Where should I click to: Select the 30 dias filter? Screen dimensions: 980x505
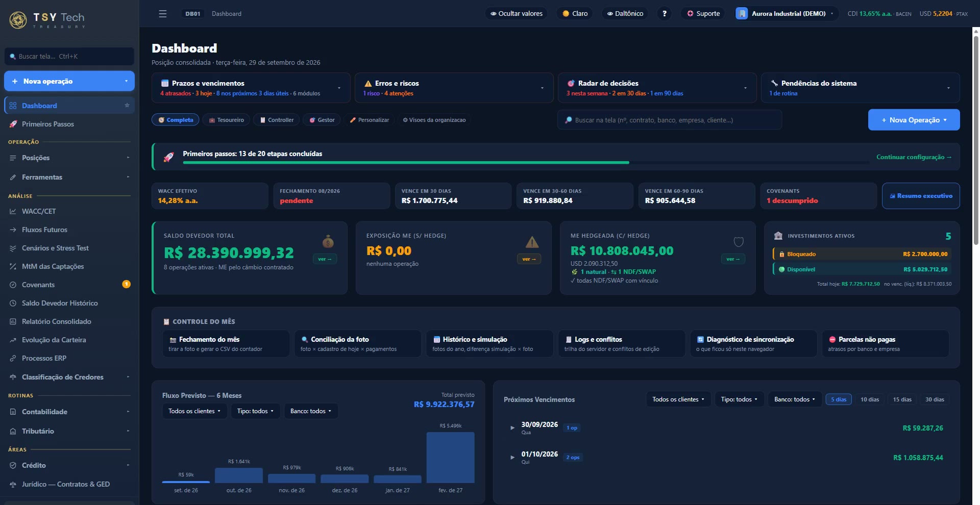(935, 399)
